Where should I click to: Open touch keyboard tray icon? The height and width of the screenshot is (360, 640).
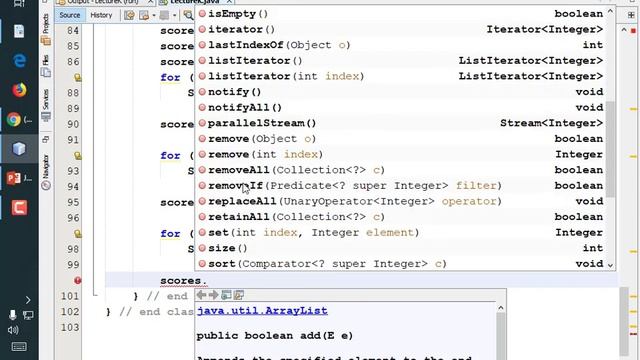[x=19, y=347]
